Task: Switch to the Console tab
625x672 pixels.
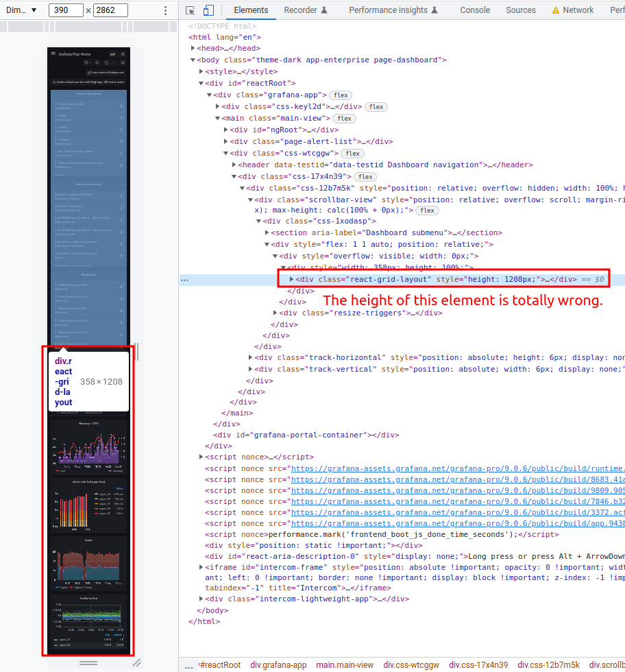Action: coord(475,10)
